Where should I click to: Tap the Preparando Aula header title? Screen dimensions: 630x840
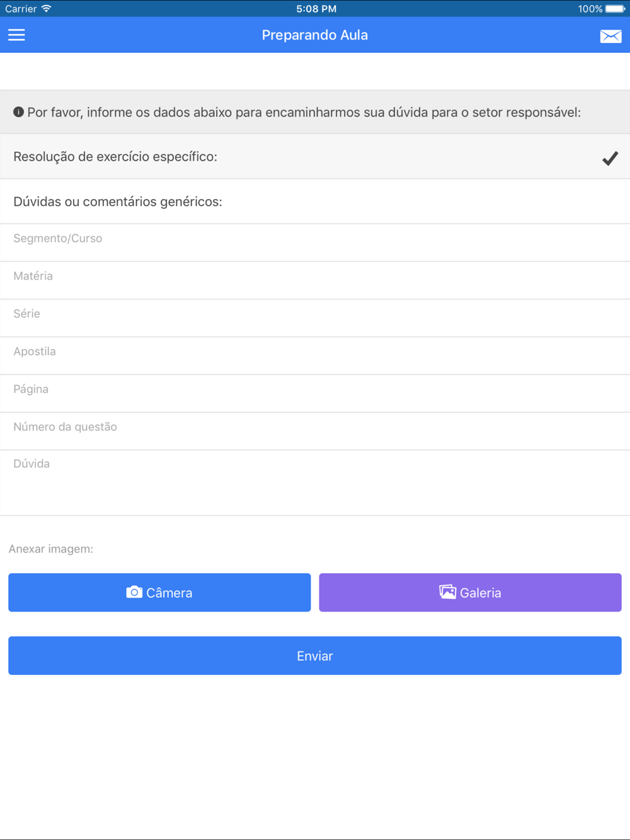pyautogui.click(x=315, y=35)
